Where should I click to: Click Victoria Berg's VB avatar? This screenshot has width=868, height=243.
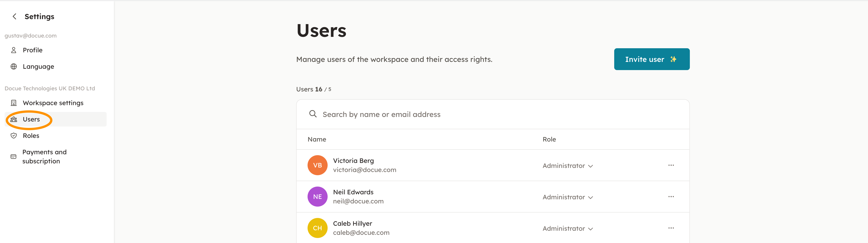pyautogui.click(x=317, y=165)
